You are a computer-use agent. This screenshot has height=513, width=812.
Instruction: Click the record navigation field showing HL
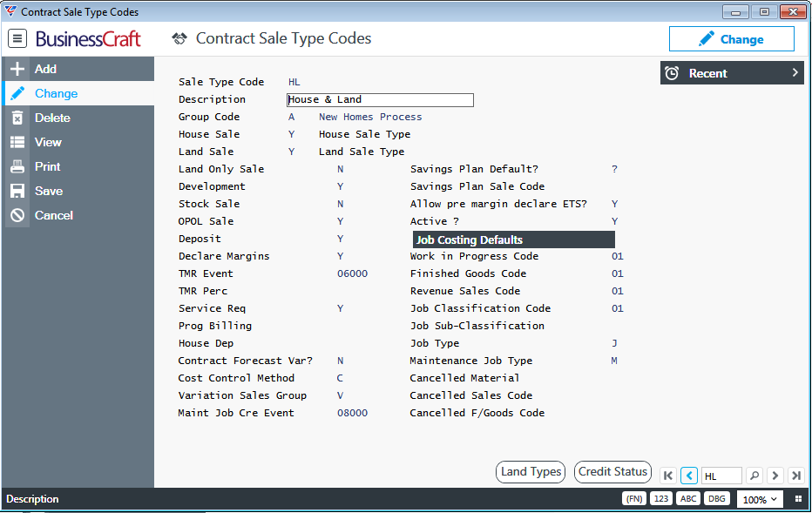(x=721, y=476)
